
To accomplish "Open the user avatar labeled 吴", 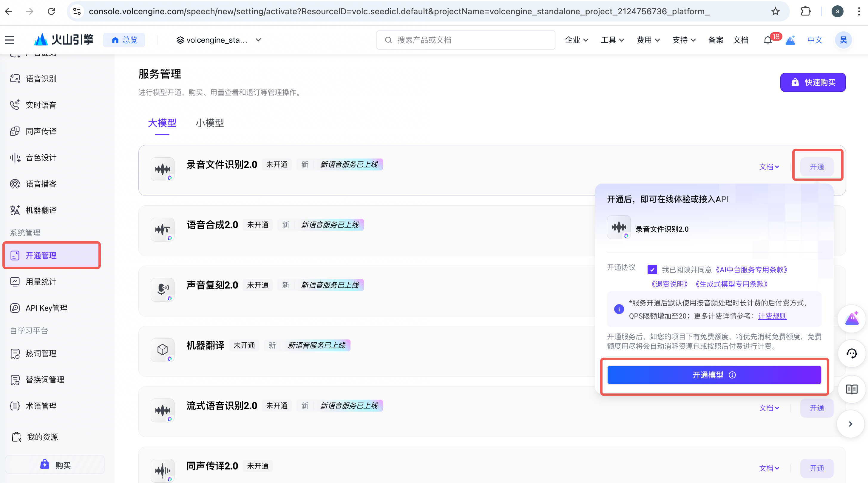I will click(x=844, y=40).
